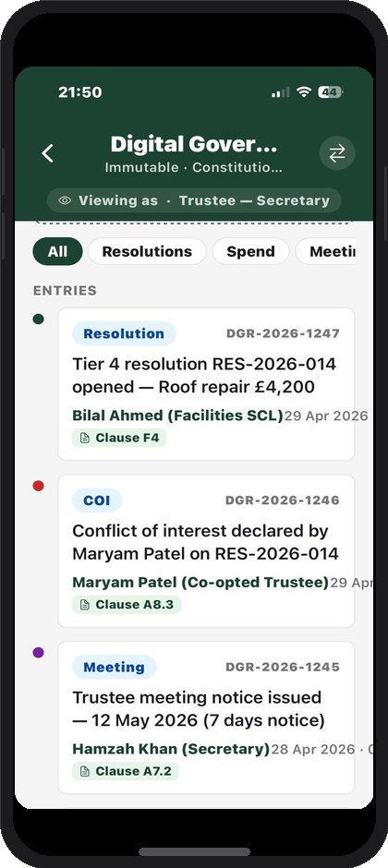This screenshot has width=388, height=868.
Task: Tap the red COI timeline dot
Action: (38, 486)
